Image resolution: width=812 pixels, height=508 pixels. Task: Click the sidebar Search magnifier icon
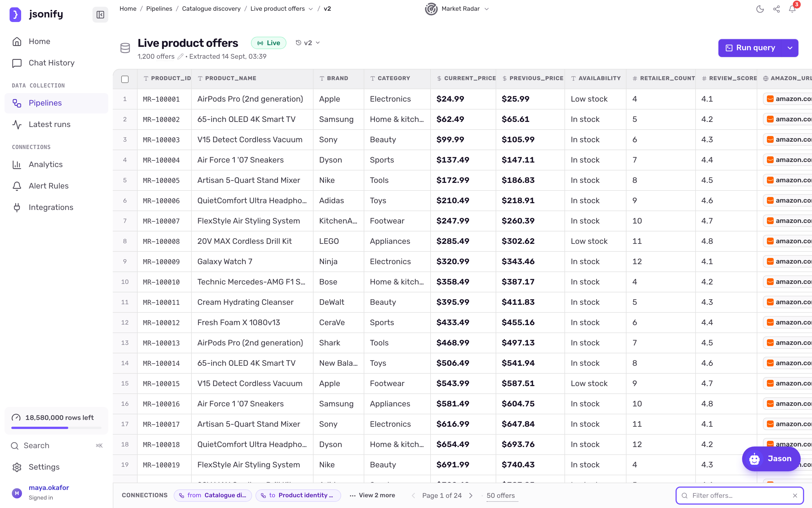[15, 446]
